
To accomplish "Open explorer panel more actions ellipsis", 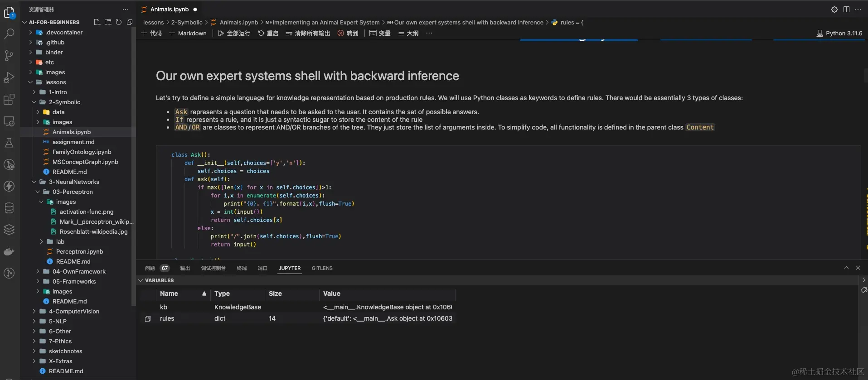I will point(126,10).
